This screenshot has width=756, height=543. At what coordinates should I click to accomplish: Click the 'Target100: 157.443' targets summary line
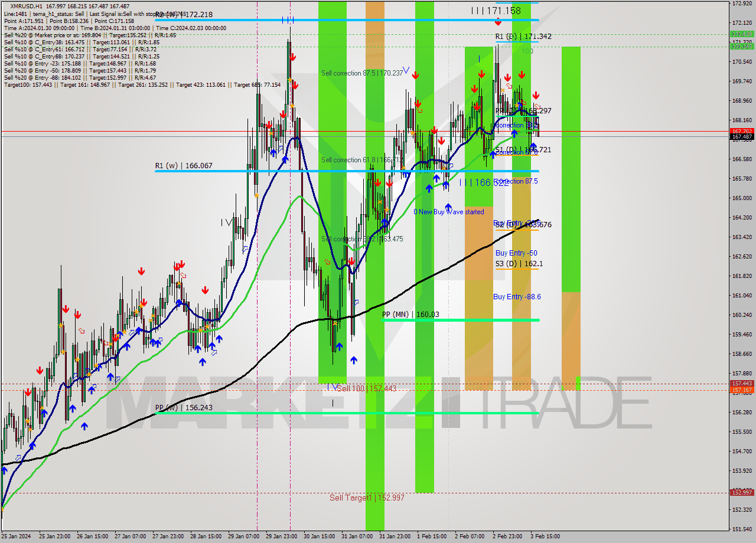(x=142, y=84)
